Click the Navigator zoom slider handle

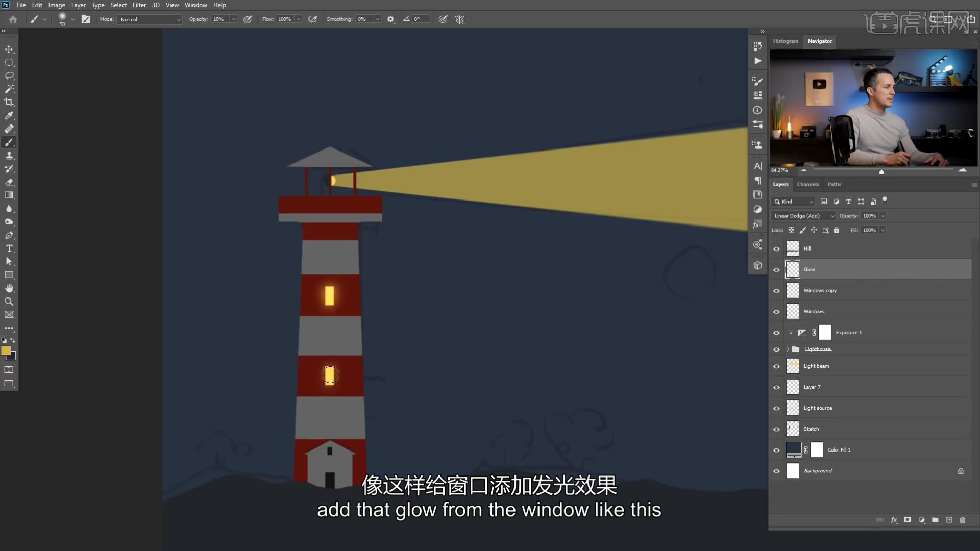[881, 172]
